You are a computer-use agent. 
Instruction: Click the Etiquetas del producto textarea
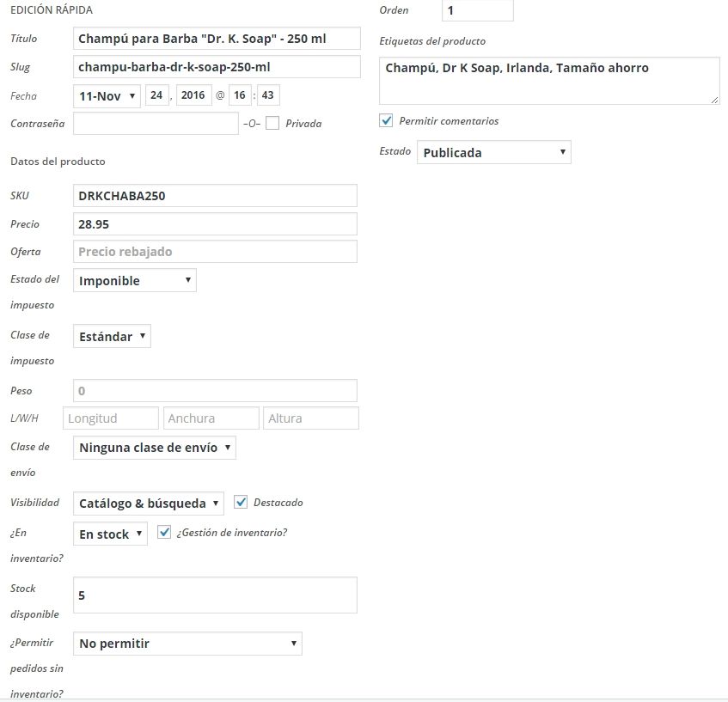point(549,81)
